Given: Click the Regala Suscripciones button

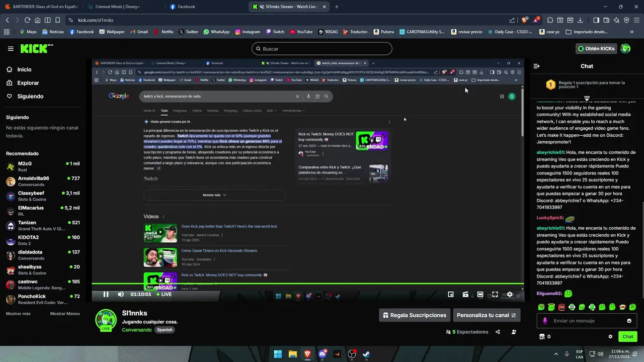Looking at the screenshot, I should pyautogui.click(x=415, y=315).
